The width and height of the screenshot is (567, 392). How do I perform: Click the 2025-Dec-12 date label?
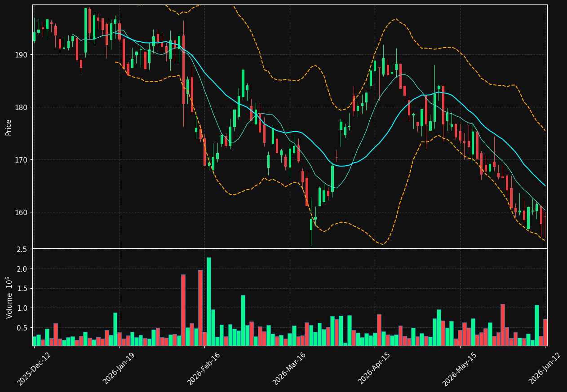[x=34, y=369]
